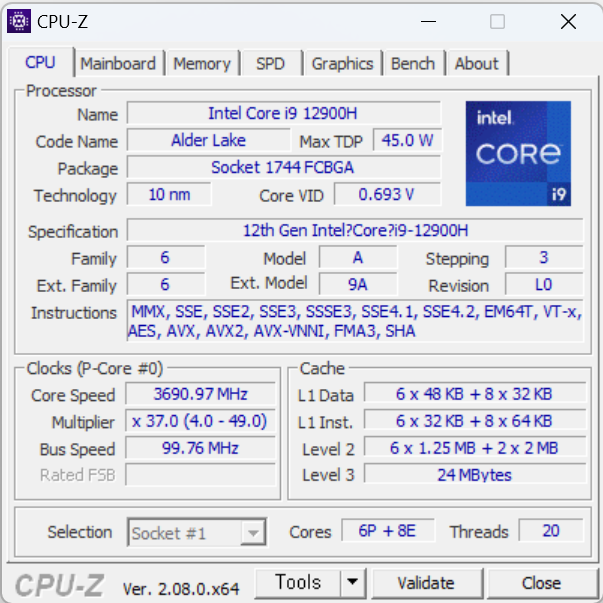Open the Socket #1 selection dropdown
The image size is (603, 603).
197,533
